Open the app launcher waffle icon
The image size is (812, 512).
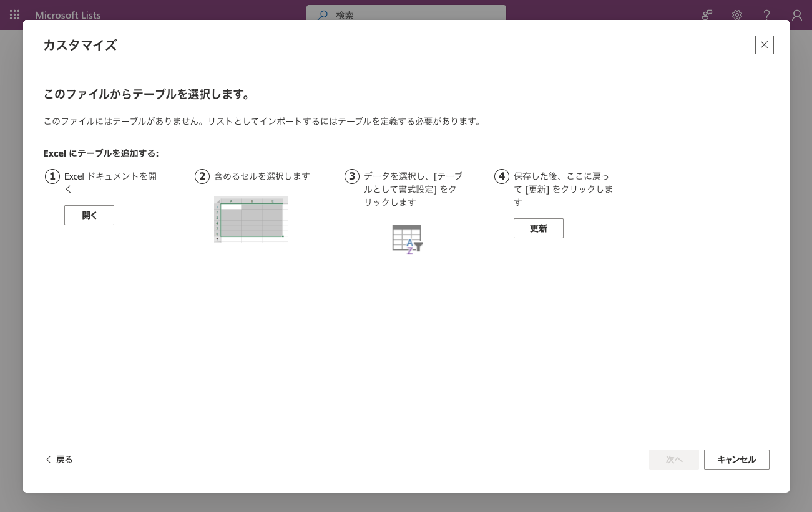15,15
